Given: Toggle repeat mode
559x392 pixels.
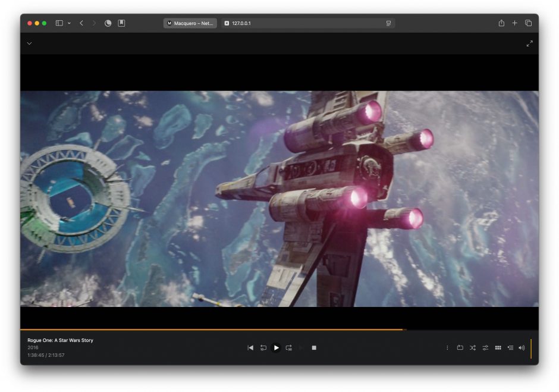Looking at the screenshot, I should [x=460, y=348].
